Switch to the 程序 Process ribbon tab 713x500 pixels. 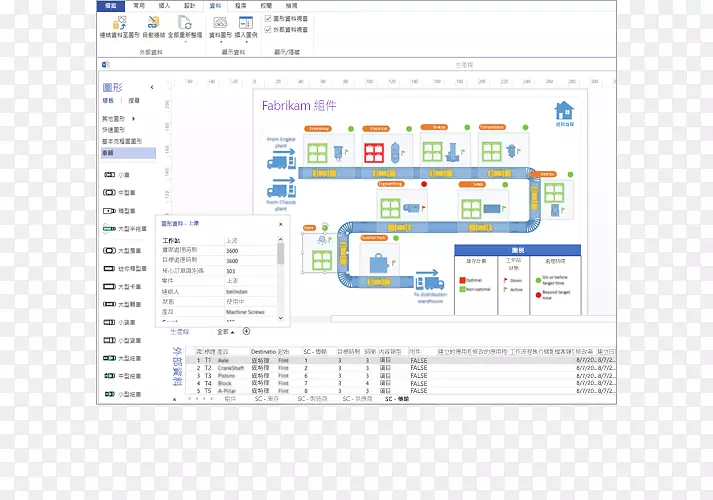(x=241, y=5)
